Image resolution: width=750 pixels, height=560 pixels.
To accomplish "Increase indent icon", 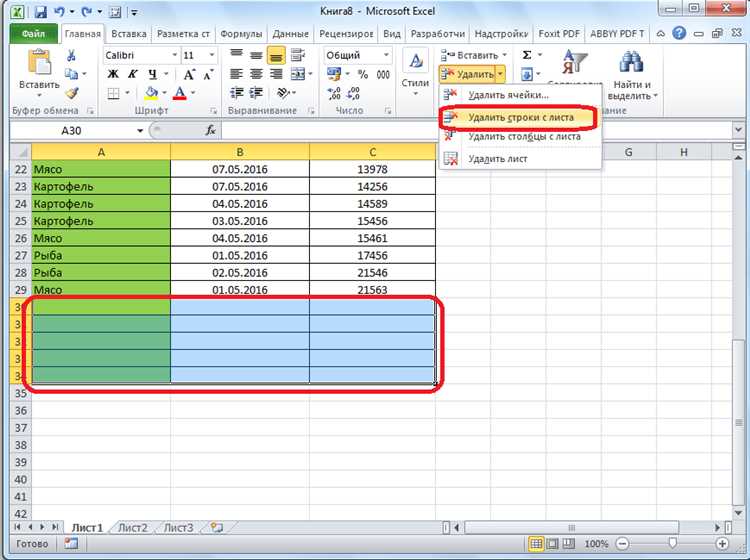I will click(x=256, y=93).
